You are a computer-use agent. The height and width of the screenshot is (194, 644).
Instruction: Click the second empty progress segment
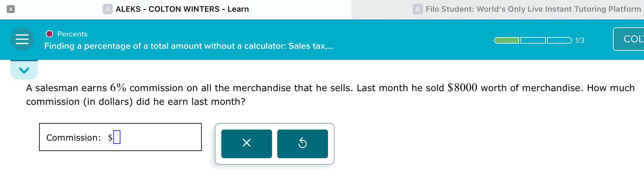(533, 40)
